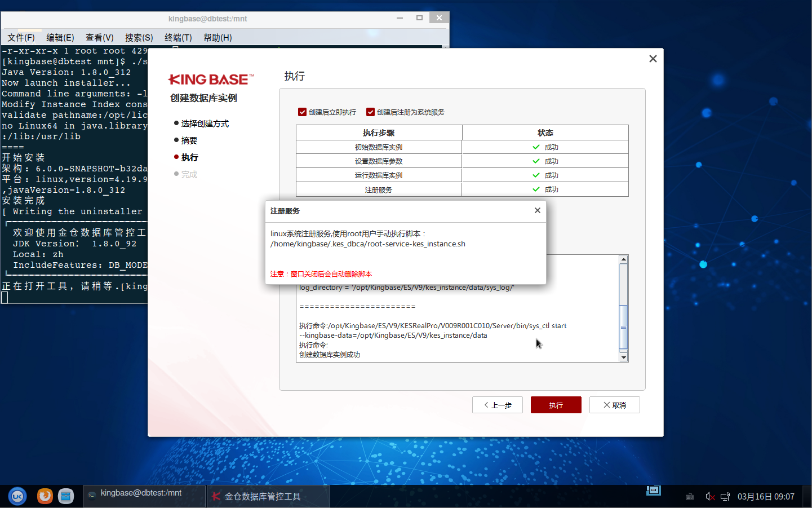
Task: Click the log scrollbar down arrow
Action: (x=623, y=357)
